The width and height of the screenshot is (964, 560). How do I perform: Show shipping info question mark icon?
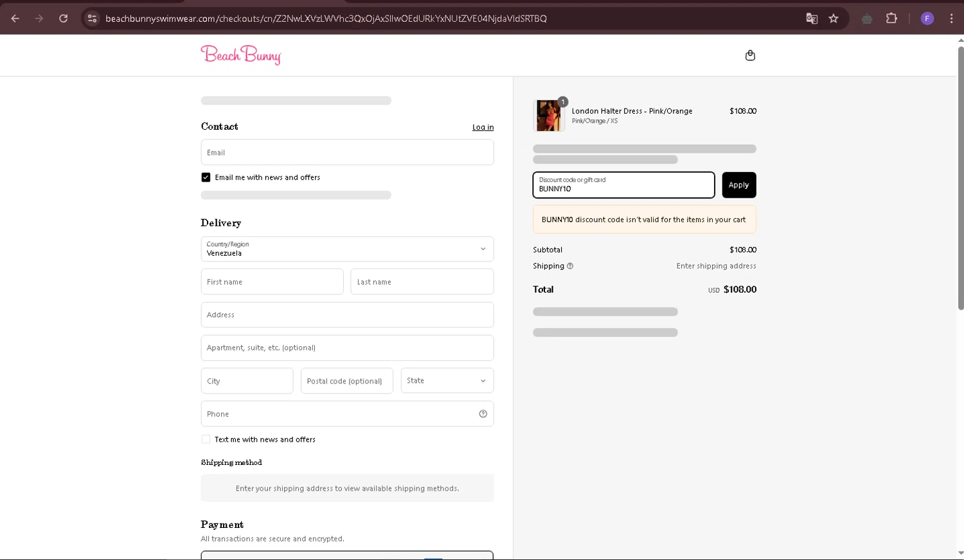tap(570, 266)
